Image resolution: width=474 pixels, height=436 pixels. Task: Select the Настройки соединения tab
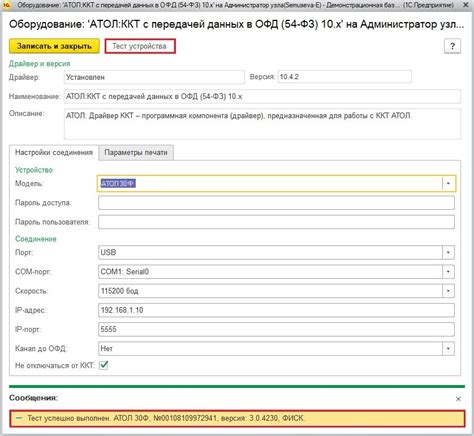[x=54, y=153]
